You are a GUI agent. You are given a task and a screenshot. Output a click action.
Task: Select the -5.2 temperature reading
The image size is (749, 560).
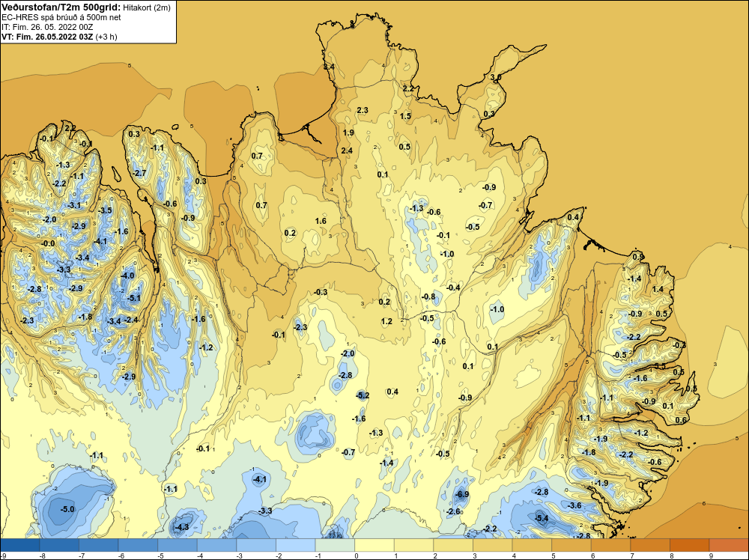click(x=363, y=395)
